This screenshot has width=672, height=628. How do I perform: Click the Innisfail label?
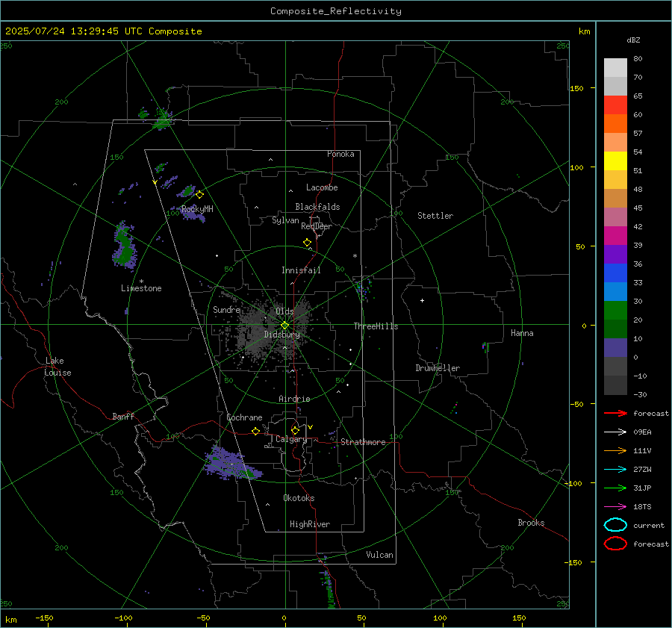[x=301, y=270]
